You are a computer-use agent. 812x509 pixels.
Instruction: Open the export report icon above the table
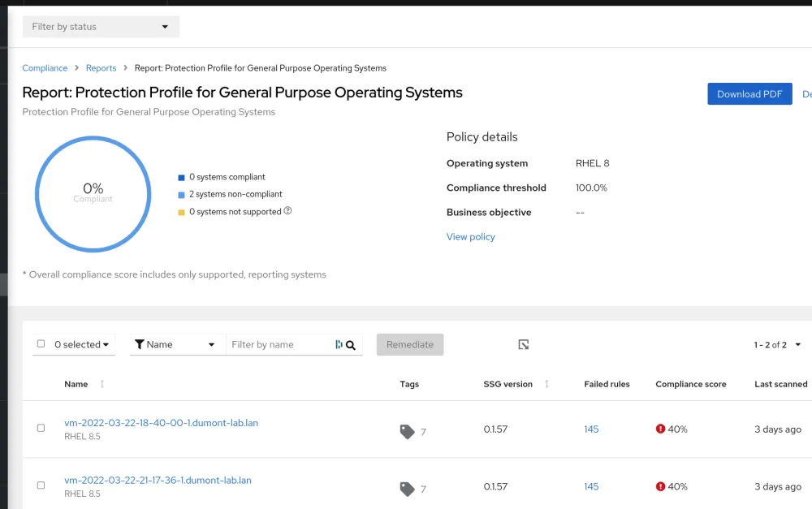[523, 344]
